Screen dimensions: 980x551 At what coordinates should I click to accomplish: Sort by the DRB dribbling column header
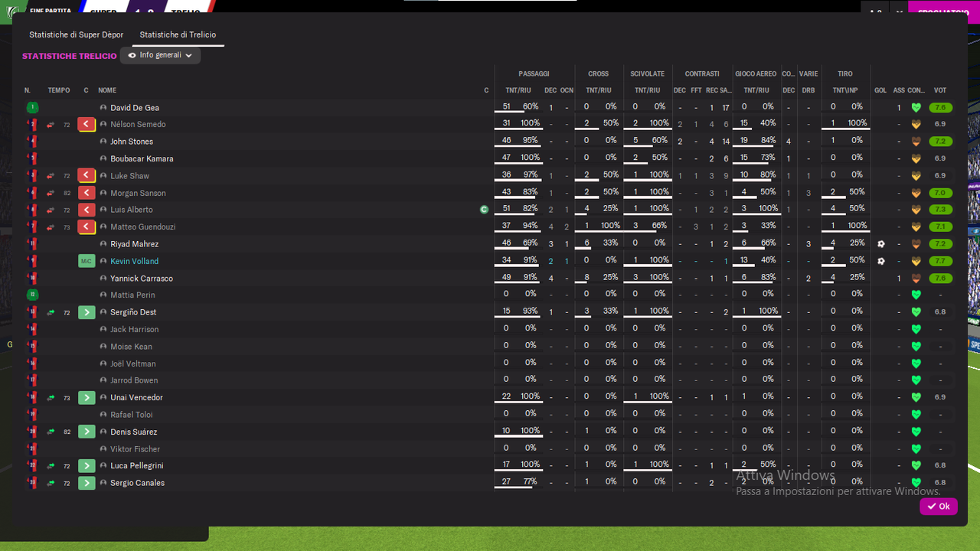(808, 90)
